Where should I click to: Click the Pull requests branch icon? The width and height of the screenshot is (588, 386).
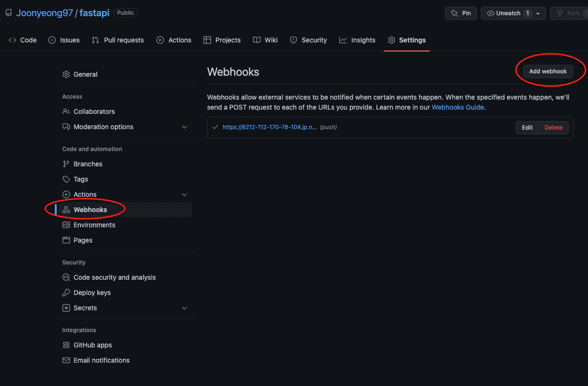95,40
